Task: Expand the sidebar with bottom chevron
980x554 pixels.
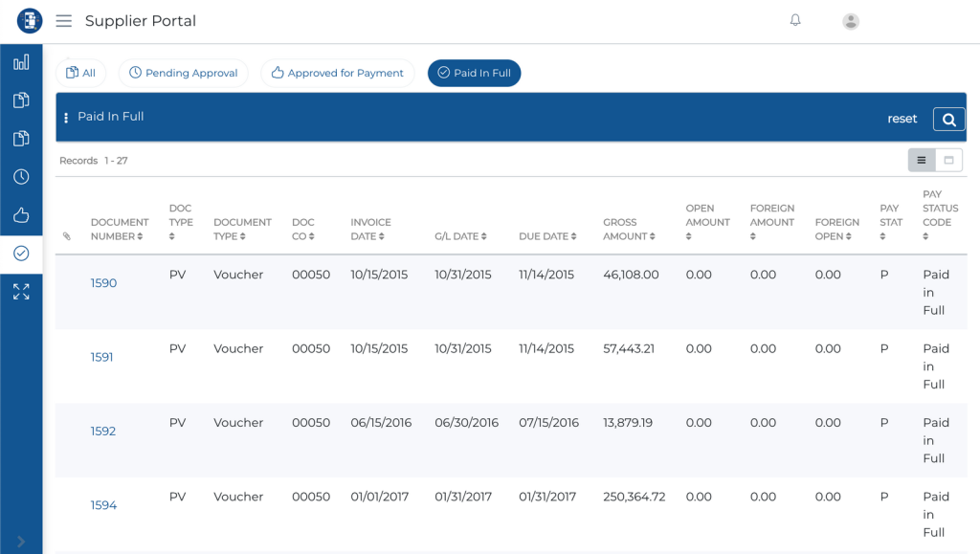Action: 21,542
